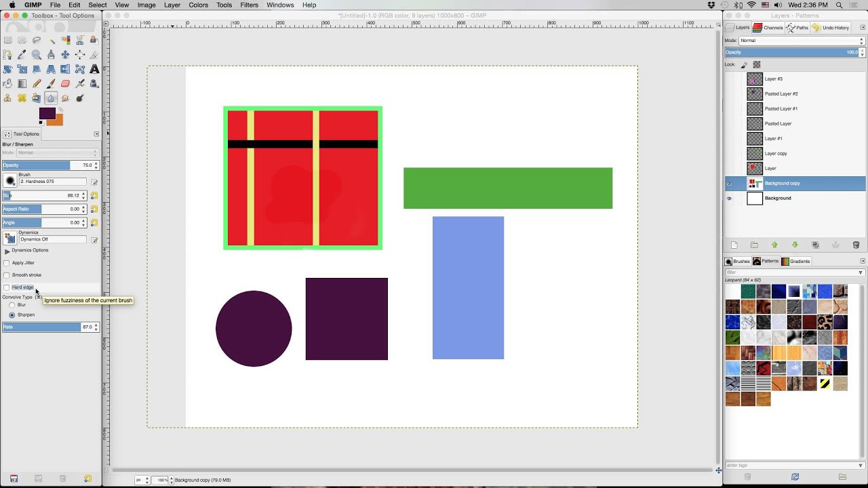Switch to the Undo History tab
This screenshot has height=488, width=868.
831,28
